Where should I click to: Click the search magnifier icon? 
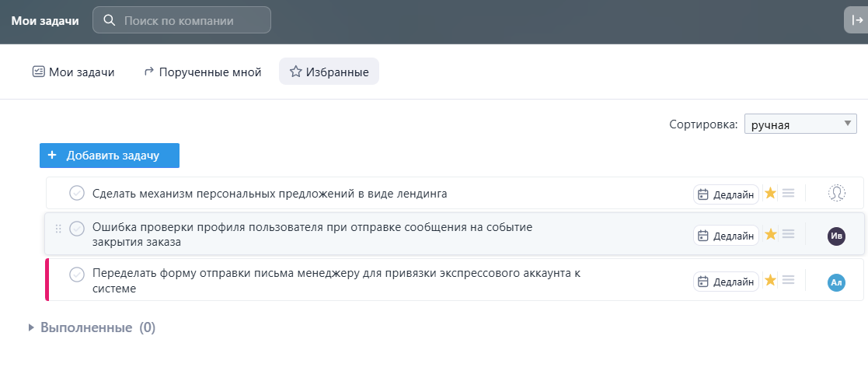pos(110,20)
